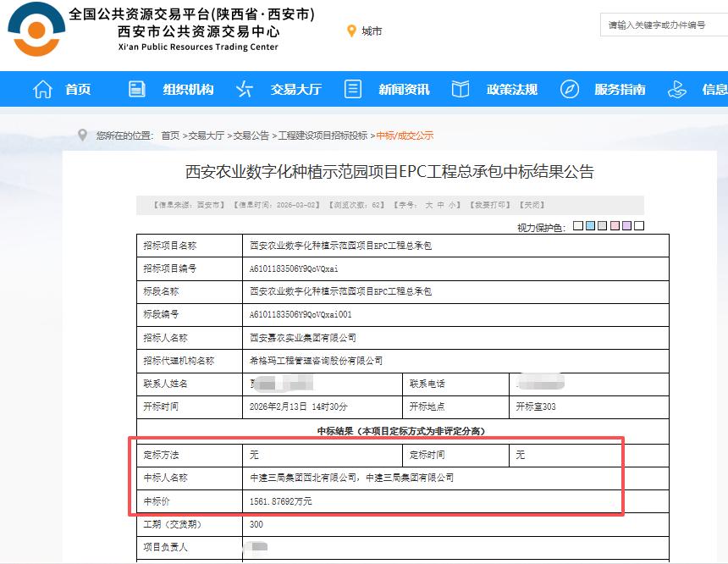Open the 城市 city selector
Image resolution: width=728 pixels, height=564 pixels.
tap(370, 32)
